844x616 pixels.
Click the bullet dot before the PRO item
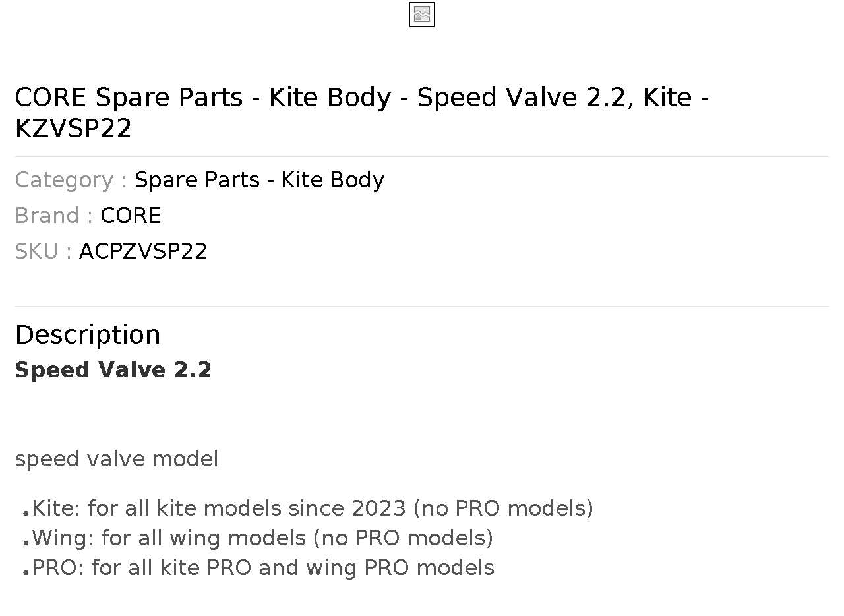[x=26, y=572]
